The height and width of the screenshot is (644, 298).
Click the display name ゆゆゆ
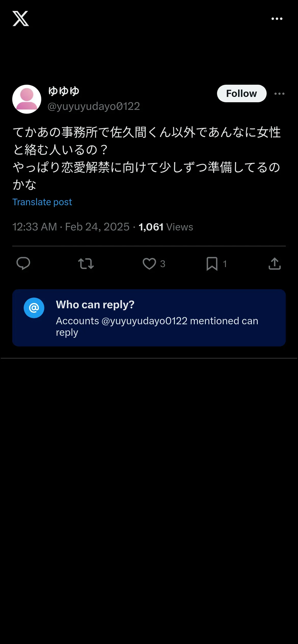(x=64, y=91)
